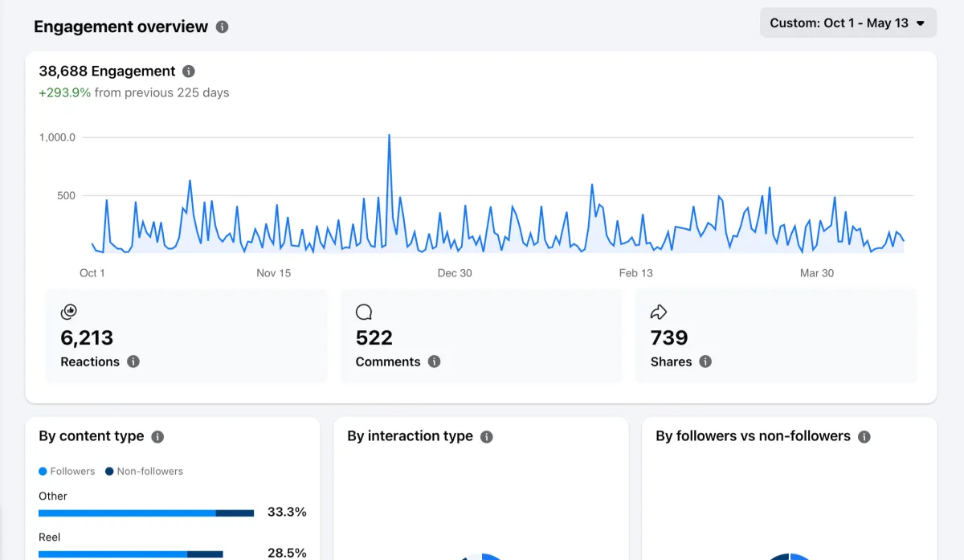The width and height of the screenshot is (964, 560).
Task: Show info for By content type
Action: click(x=157, y=436)
